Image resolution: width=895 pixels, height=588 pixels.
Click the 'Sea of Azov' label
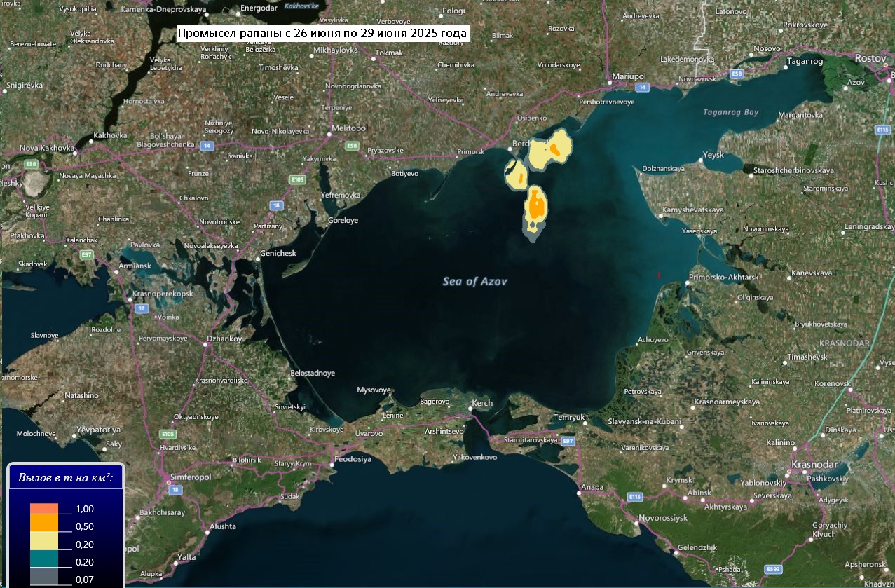[475, 281]
